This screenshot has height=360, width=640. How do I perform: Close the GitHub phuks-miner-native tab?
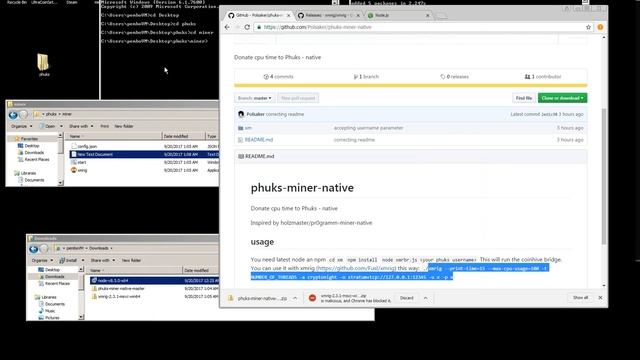coord(289,16)
